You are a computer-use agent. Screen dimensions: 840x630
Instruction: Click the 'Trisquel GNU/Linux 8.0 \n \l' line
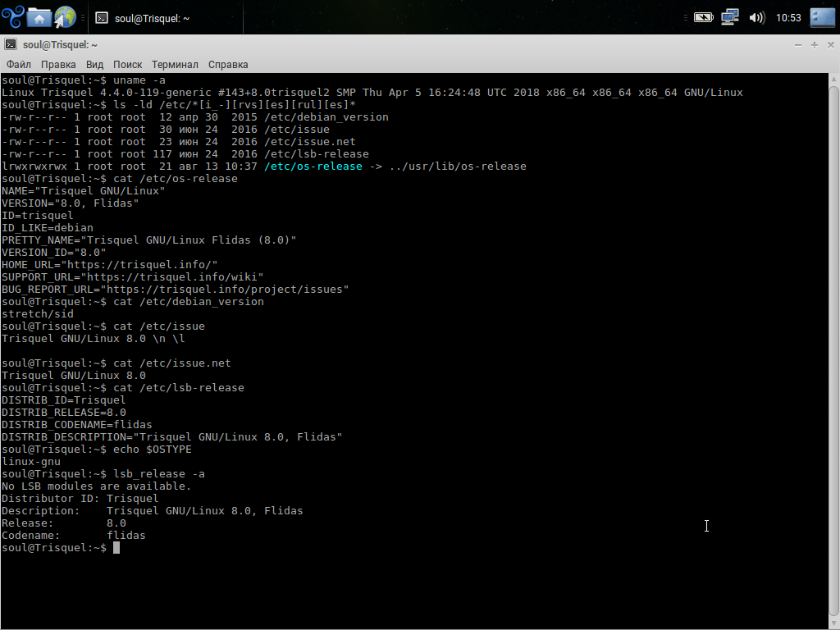94,339
